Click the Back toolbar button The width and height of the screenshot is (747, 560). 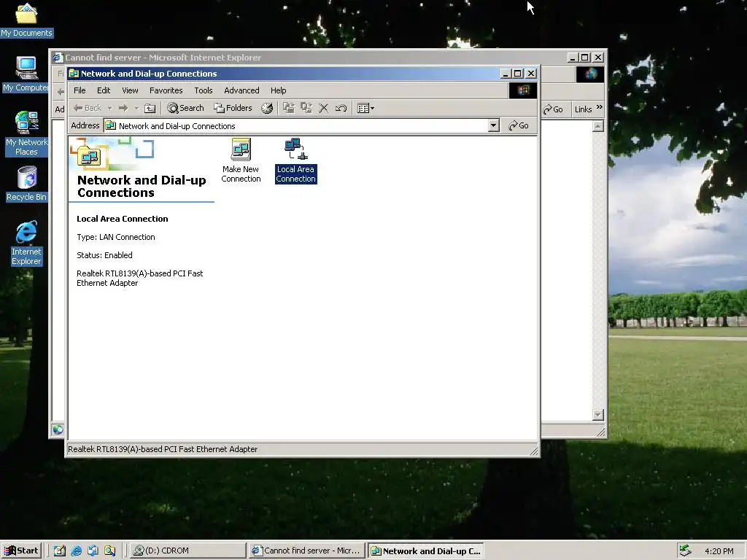click(88, 108)
